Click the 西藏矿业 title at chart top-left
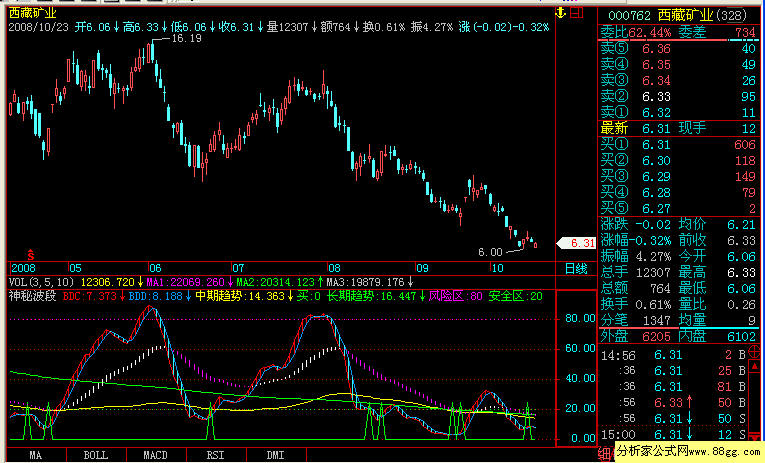 click(x=33, y=13)
